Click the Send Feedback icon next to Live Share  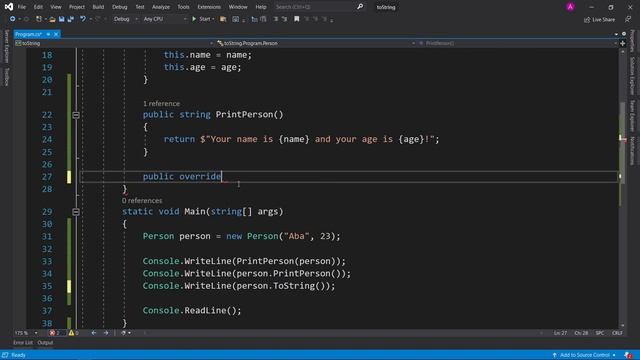tap(628, 19)
